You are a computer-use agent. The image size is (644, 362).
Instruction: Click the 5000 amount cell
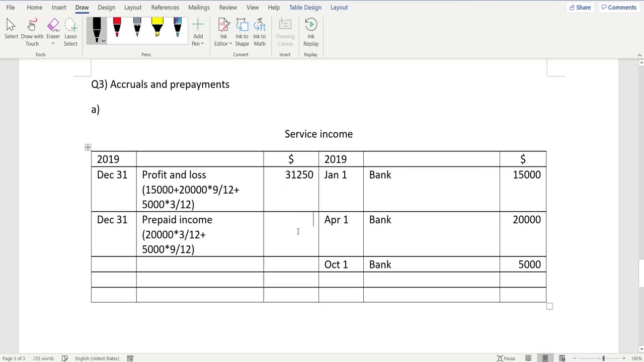(x=523, y=264)
